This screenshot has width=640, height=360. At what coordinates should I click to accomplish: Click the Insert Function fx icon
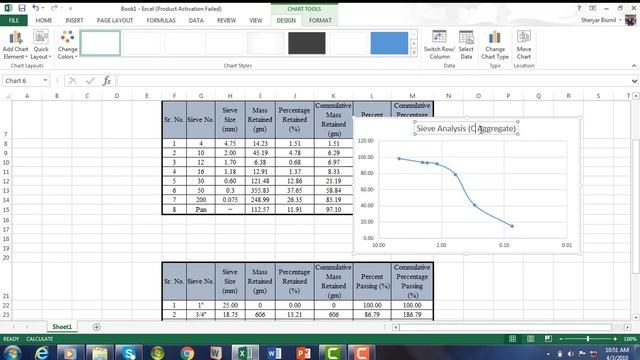(x=107, y=81)
